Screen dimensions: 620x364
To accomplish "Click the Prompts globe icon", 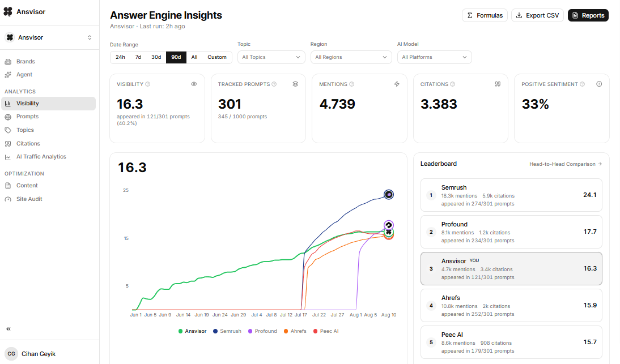I will pyautogui.click(x=8, y=117).
